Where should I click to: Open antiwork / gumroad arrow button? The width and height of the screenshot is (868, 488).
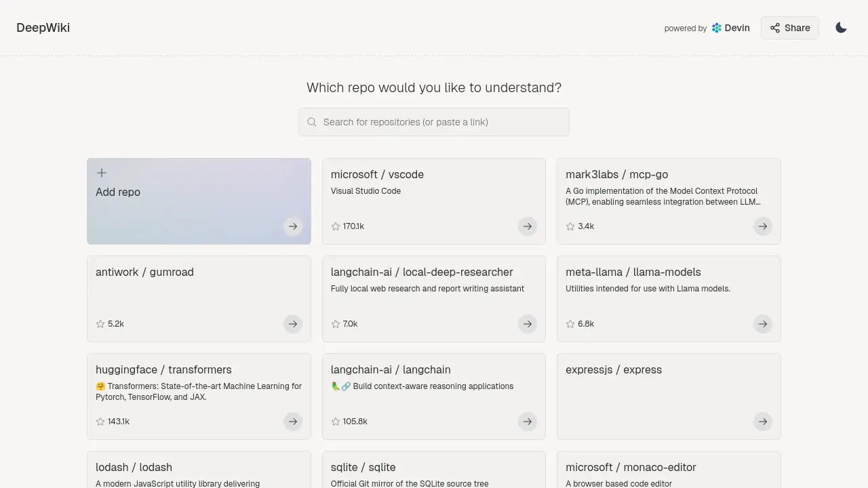point(293,324)
